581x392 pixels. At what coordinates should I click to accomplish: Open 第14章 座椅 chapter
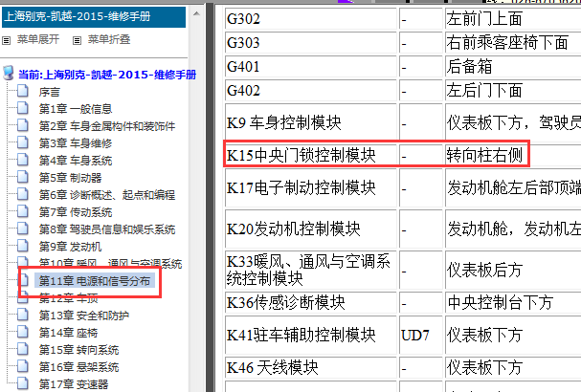(68, 333)
